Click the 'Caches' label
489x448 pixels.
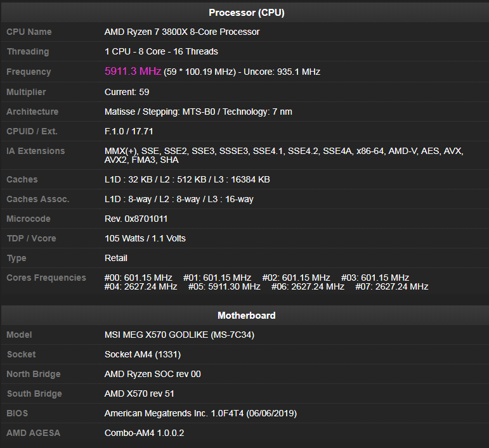22,179
